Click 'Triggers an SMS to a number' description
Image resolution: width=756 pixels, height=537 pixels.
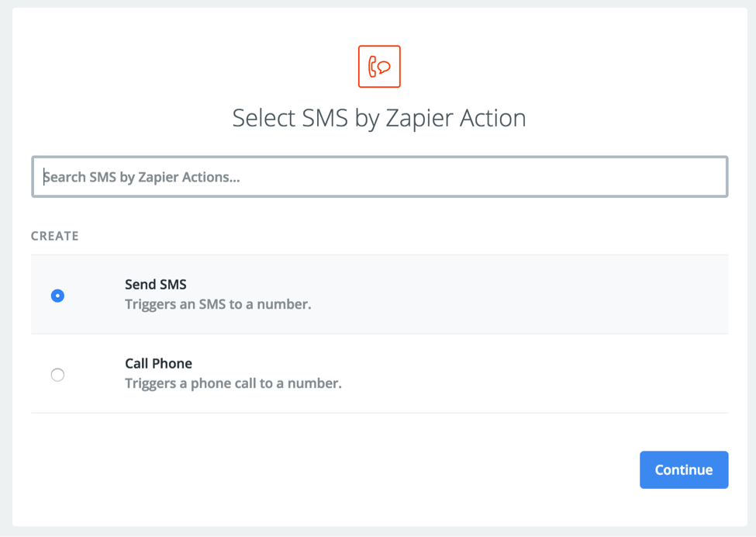(x=218, y=304)
